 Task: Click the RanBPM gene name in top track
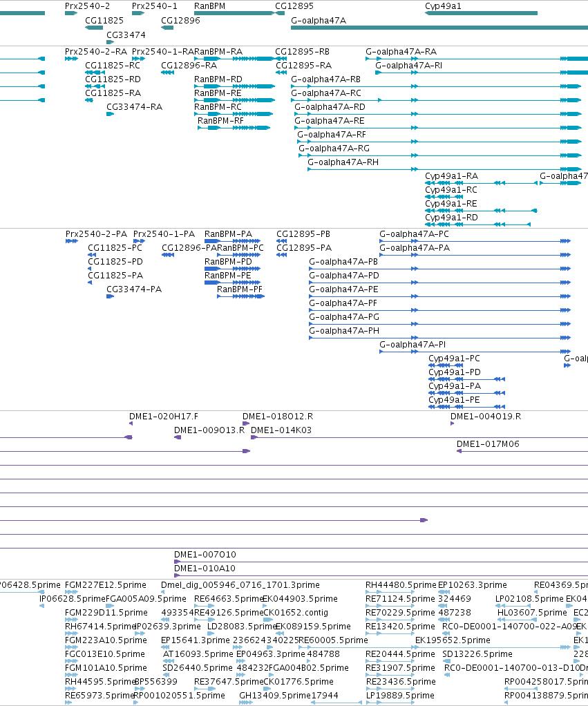pyautogui.click(x=209, y=6)
